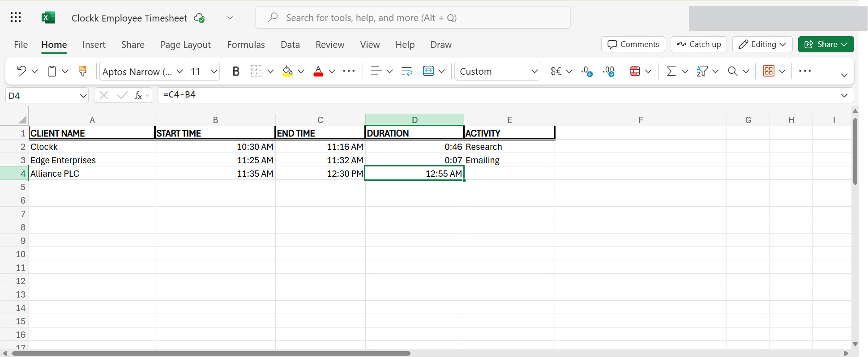Select row 4 header

pyautogui.click(x=14, y=174)
